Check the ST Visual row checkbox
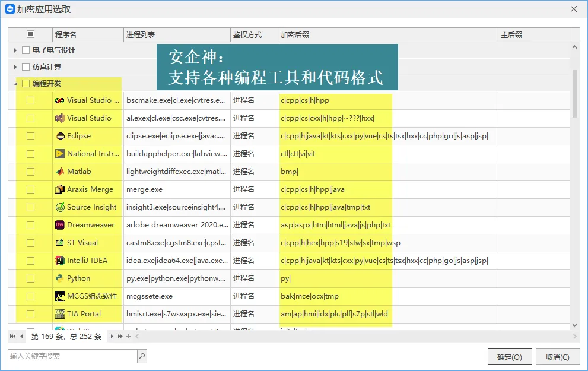 31,243
